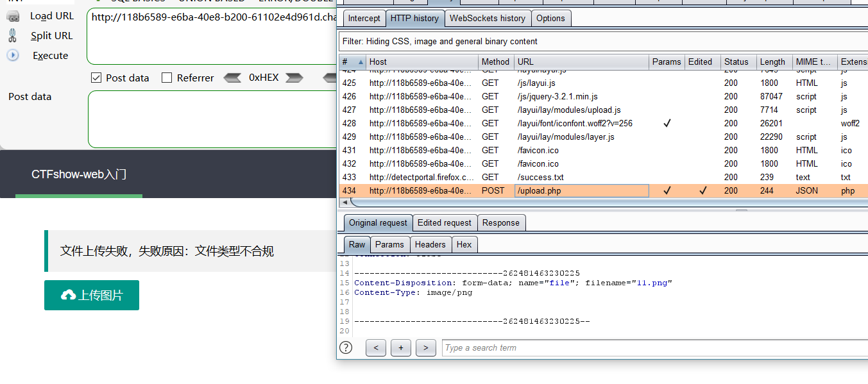Select the /upload.php POST request row
The height and width of the screenshot is (384, 868).
pyautogui.click(x=603, y=190)
